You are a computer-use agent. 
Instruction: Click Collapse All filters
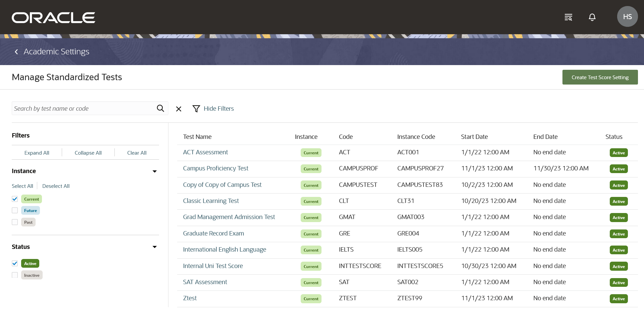click(88, 153)
